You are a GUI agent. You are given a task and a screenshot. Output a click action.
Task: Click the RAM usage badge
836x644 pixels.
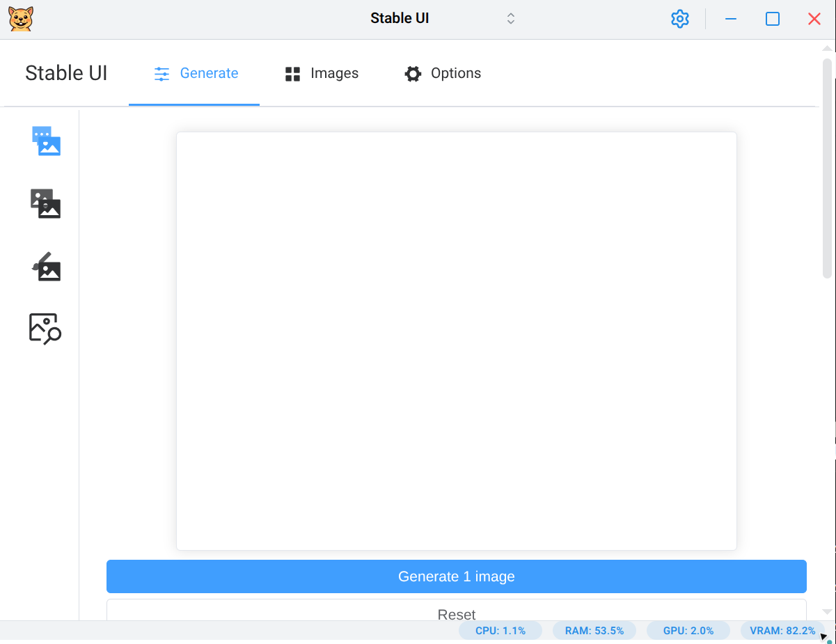tap(594, 631)
